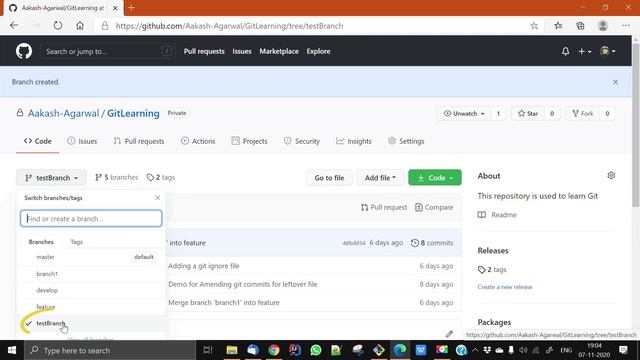The width and height of the screenshot is (640, 360).
Task: Expand the Unwatch dropdown
Action: 464,113
